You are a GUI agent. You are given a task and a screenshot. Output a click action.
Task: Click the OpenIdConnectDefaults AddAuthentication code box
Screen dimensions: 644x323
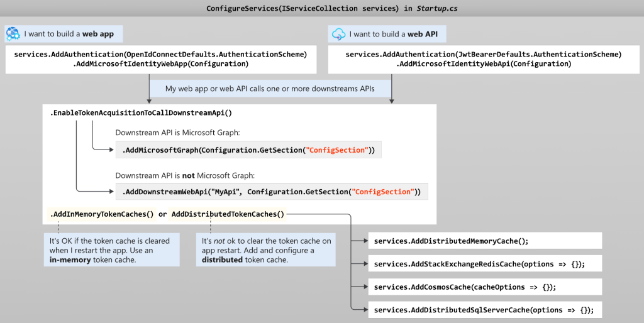coord(160,59)
